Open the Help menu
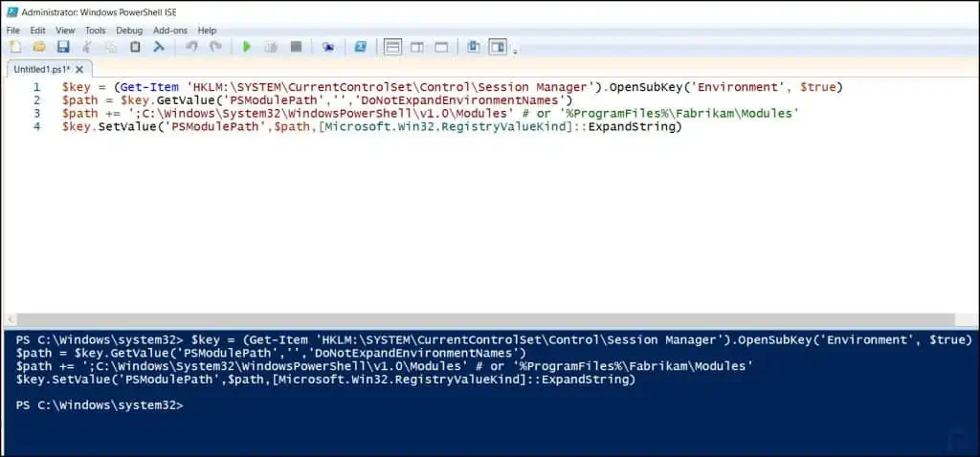This screenshot has height=457, width=980. (x=207, y=30)
